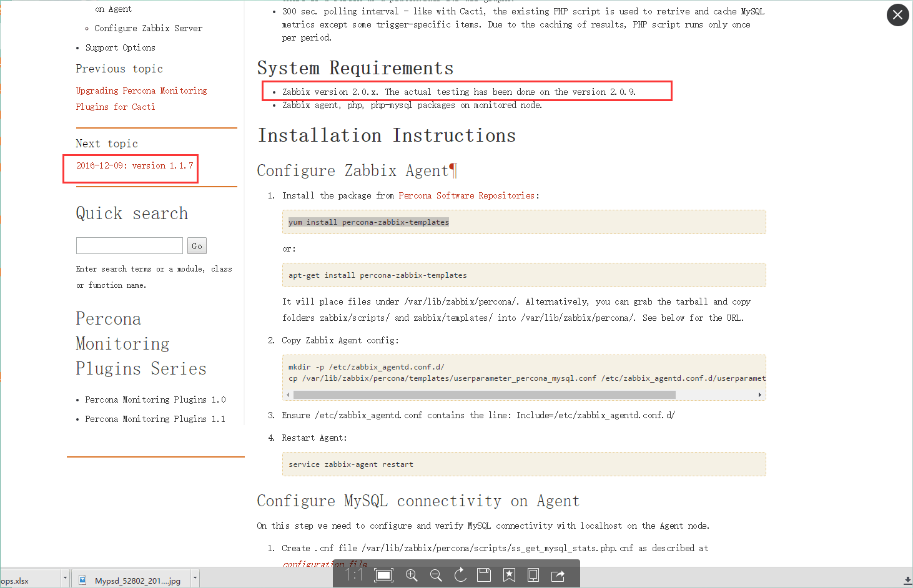Open the 2016-12-09: version 1.1.7 link
This screenshot has height=588, width=913.
pos(135,165)
